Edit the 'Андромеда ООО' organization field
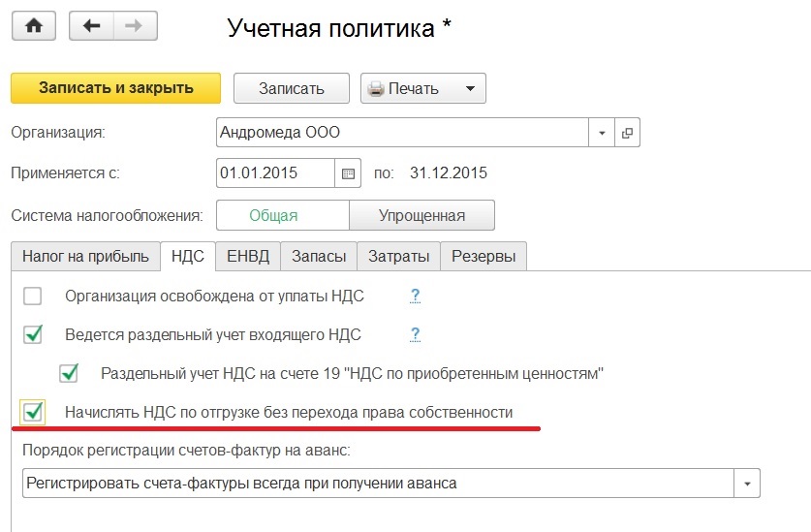This screenshot has width=811, height=532. point(402,133)
